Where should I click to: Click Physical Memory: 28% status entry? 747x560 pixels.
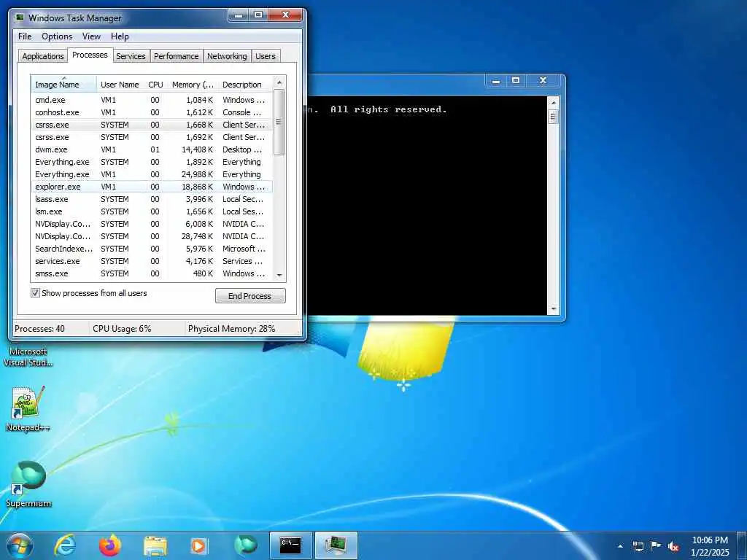tap(231, 329)
